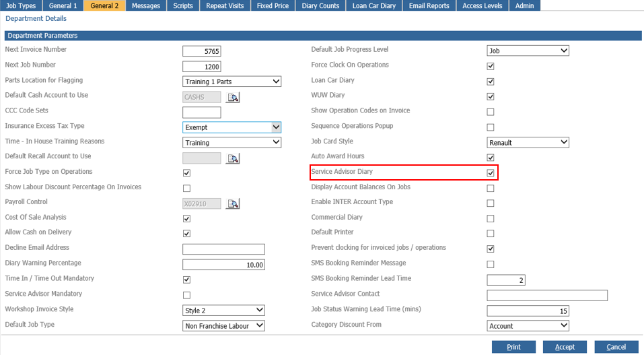The image size is (644, 355).
Task: Open the Messages tab
Action: (x=146, y=5)
